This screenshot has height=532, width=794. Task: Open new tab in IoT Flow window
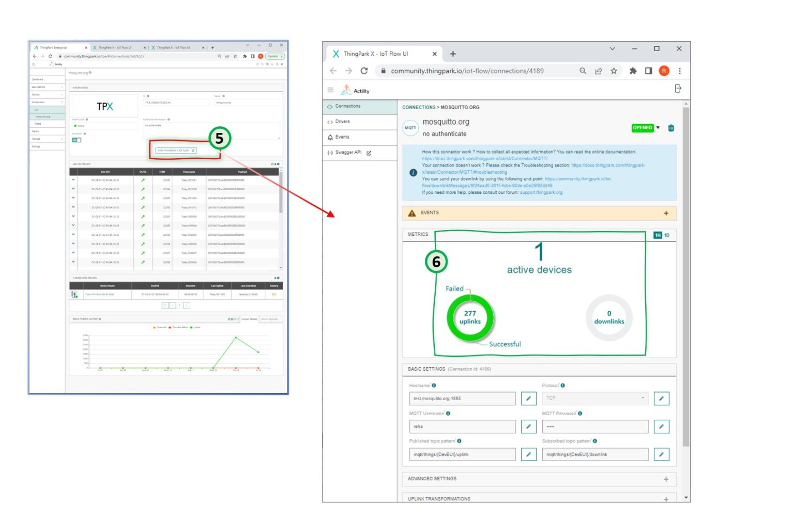[453, 54]
